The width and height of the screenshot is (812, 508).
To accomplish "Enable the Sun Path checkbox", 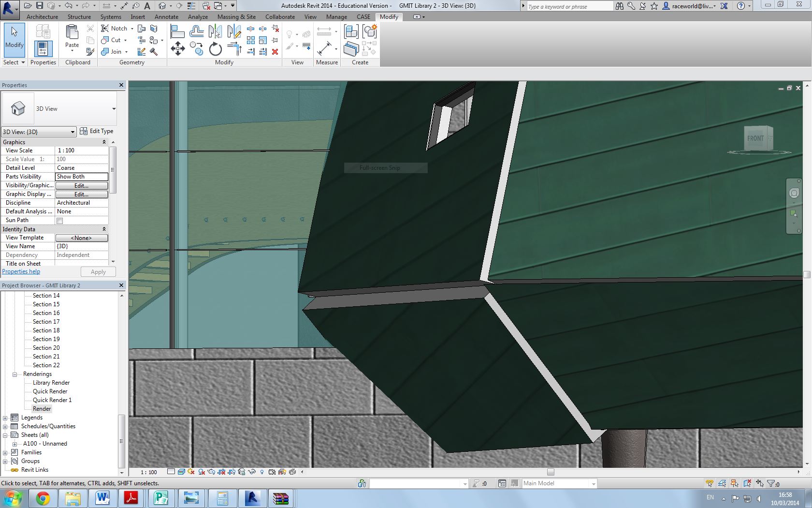I will pos(60,221).
